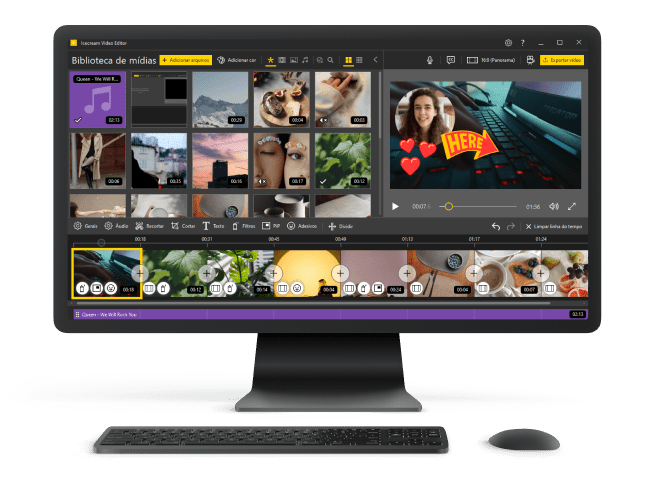Screen dimensions: 655x480
Task: Click the media library vertical scrollbar
Action: 380,105
